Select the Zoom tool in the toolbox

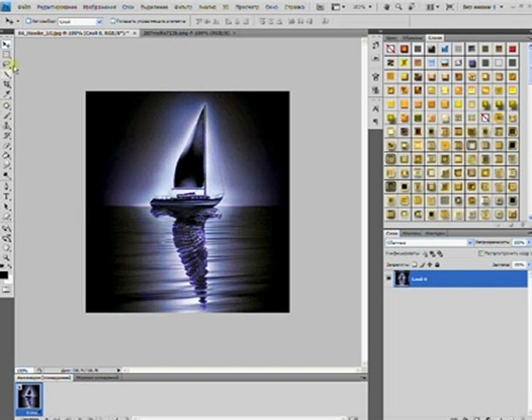(x=6, y=258)
